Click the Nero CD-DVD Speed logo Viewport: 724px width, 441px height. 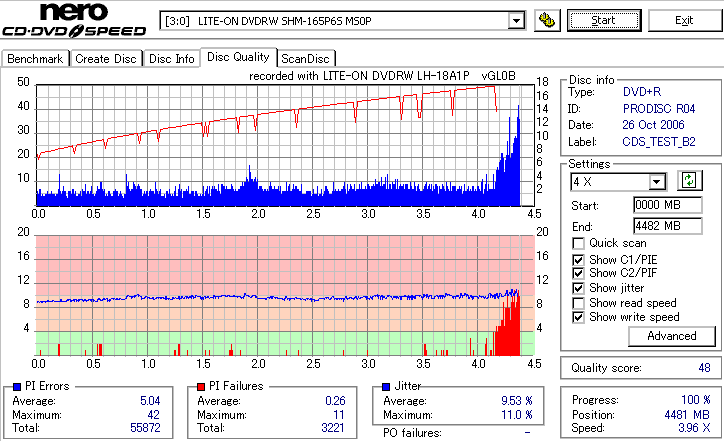click(x=74, y=20)
